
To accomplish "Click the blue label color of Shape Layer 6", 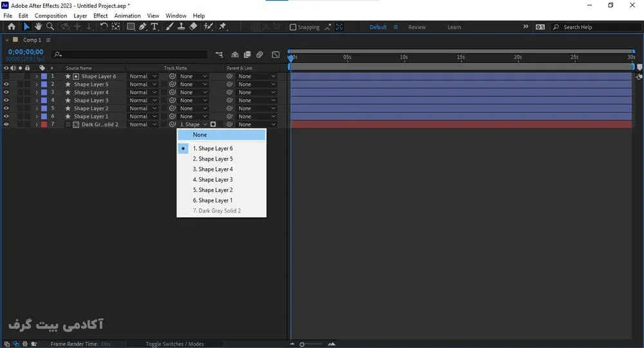I will [44, 77].
